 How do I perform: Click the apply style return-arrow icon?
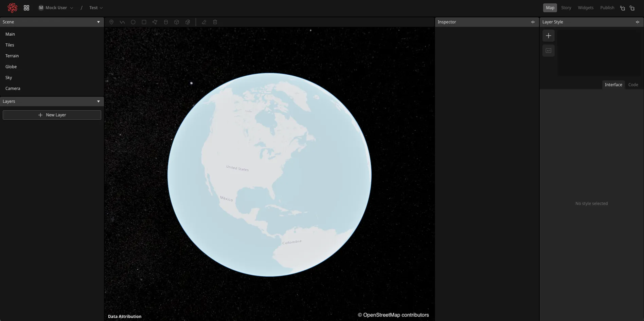pos(549,51)
